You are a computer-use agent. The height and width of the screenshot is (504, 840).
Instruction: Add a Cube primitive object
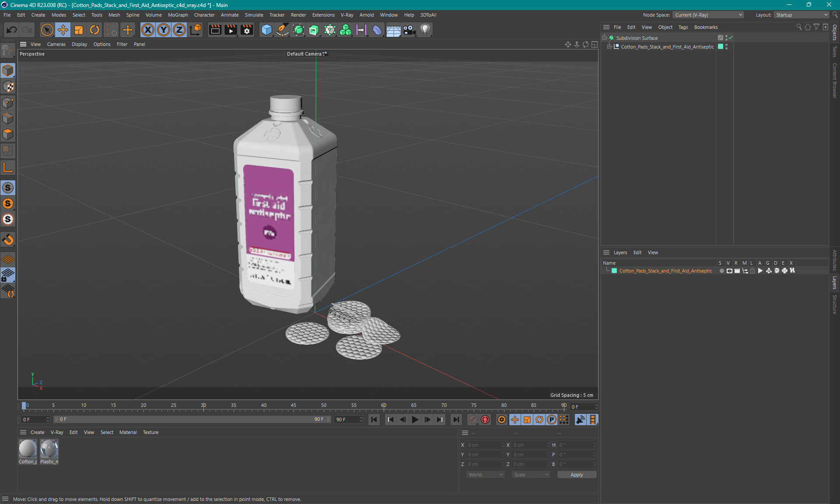coord(266,30)
